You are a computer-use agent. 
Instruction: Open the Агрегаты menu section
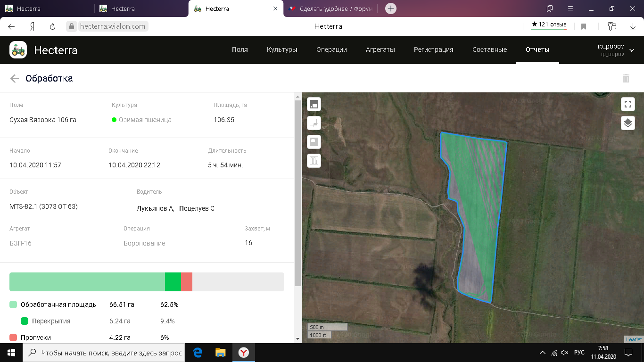(x=380, y=49)
